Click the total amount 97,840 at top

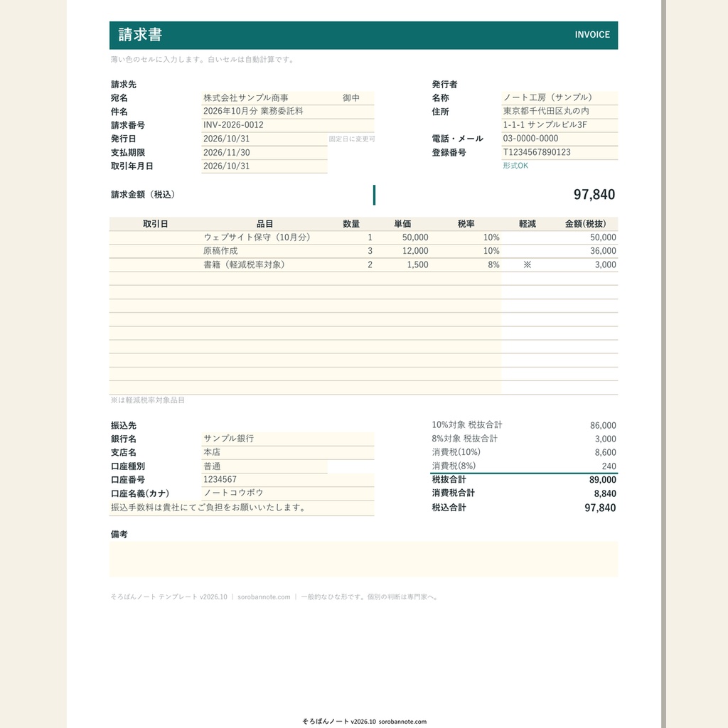594,195
